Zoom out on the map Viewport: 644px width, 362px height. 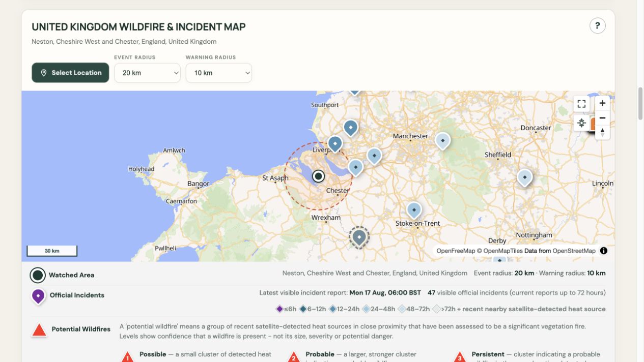click(x=602, y=118)
